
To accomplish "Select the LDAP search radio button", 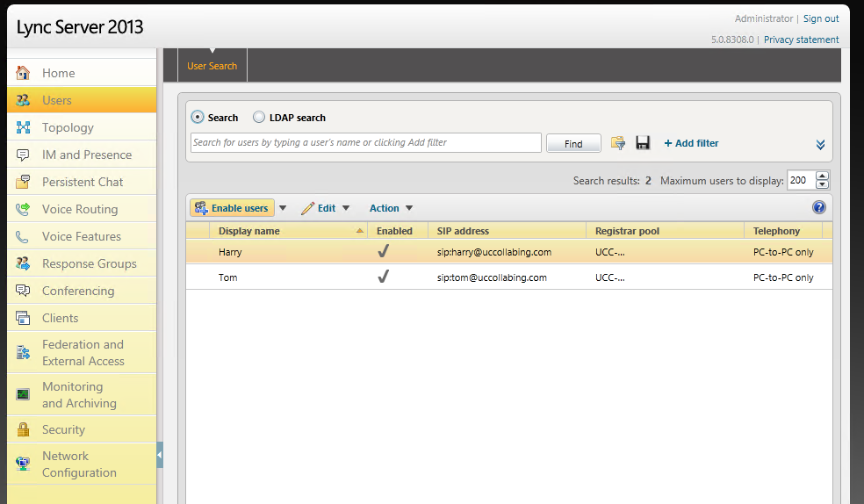I will click(258, 118).
